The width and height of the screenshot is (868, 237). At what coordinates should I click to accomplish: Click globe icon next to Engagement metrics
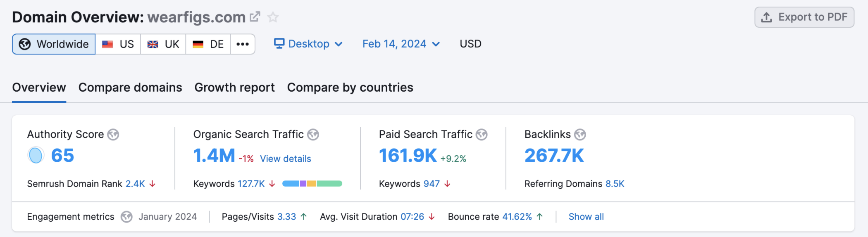pyautogui.click(x=126, y=217)
